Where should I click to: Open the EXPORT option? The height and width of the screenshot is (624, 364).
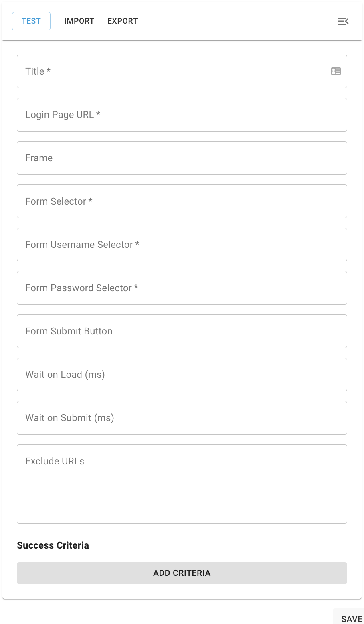pyautogui.click(x=122, y=21)
